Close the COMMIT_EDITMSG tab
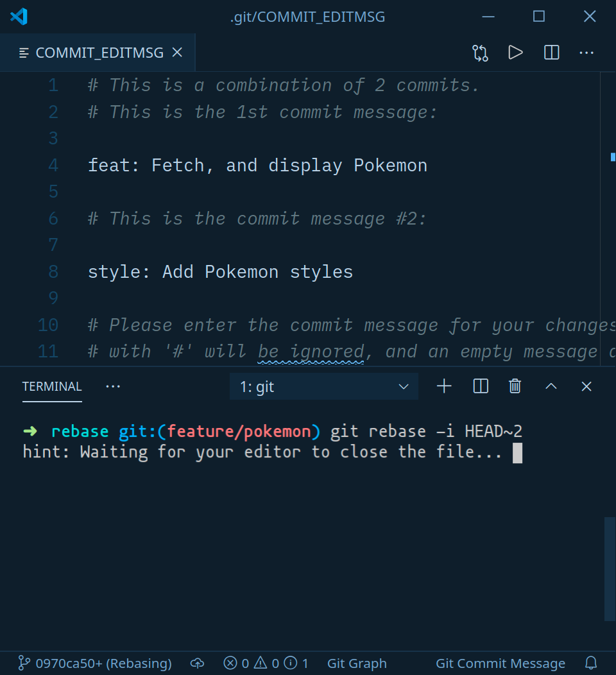This screenshot has width=616, height=675. [x=177, y=53]
